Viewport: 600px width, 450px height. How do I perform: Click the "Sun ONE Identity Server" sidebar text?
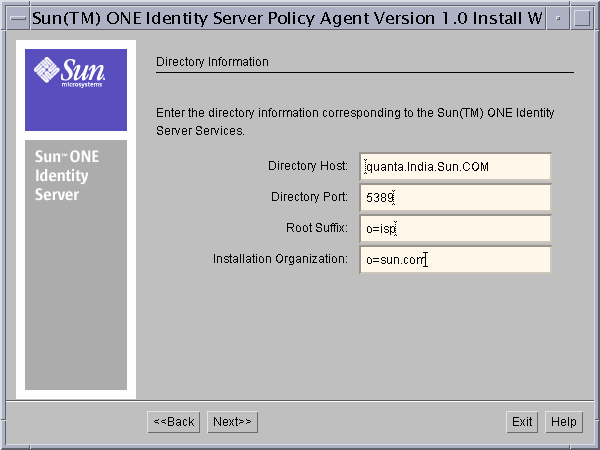click(67, 176)
